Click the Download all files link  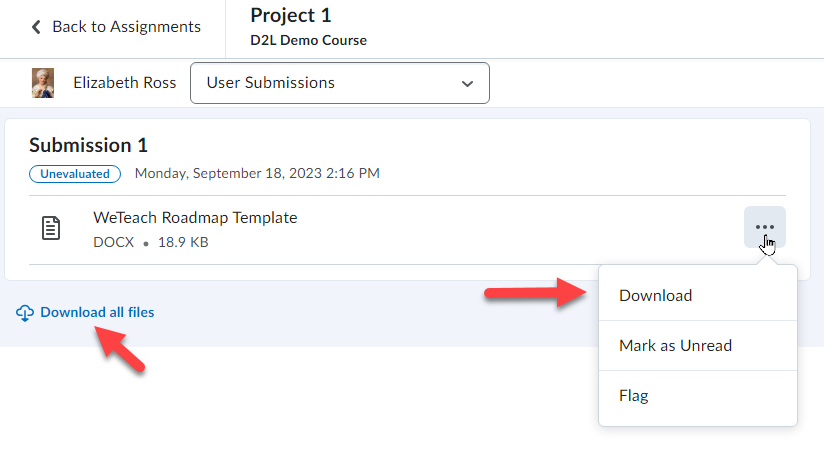click(x=97, y=313)
